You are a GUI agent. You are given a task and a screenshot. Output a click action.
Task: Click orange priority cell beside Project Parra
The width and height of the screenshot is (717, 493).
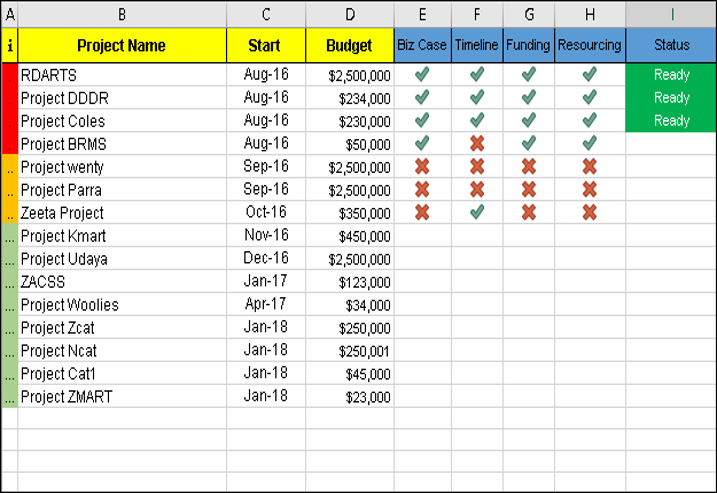(x=10, y=189)
